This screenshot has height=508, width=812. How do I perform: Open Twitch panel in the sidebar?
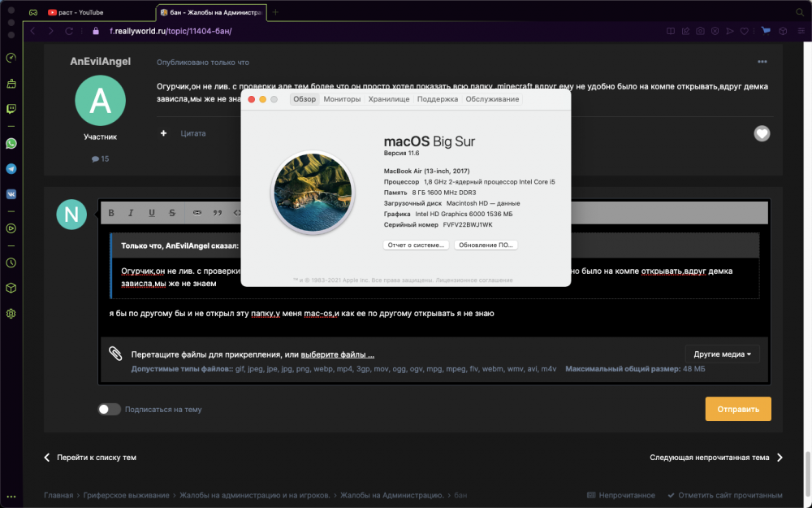(11, 109)
